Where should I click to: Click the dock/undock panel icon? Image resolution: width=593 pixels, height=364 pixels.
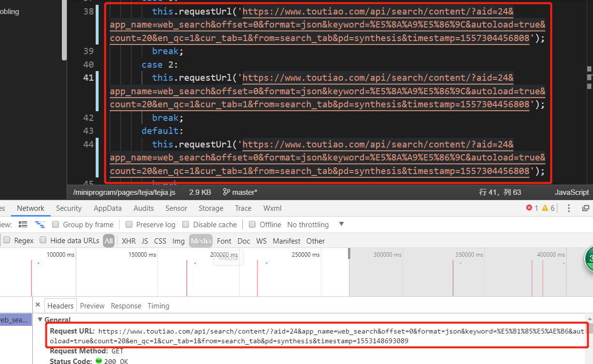tap(585, 208)
